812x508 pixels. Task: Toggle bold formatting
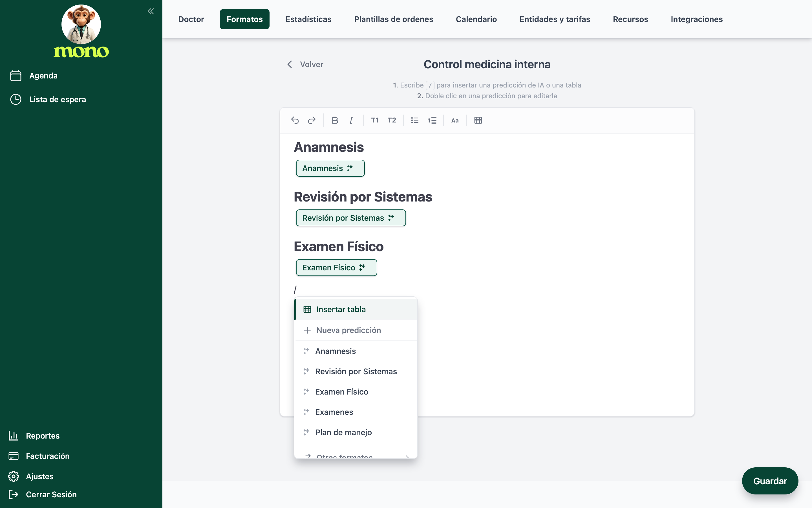point(335,120)
